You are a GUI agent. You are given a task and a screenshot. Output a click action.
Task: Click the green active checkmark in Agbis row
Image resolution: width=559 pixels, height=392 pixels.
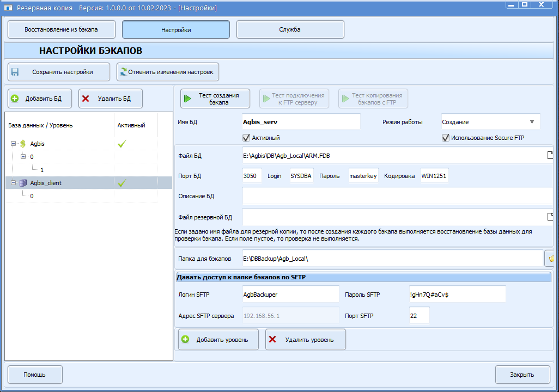click(122, 144)
